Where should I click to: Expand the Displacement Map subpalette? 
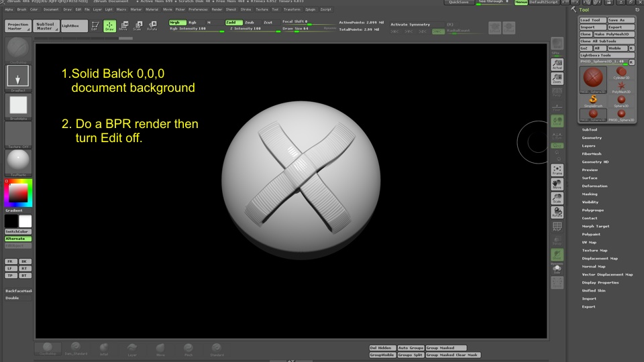coord(600,259)
